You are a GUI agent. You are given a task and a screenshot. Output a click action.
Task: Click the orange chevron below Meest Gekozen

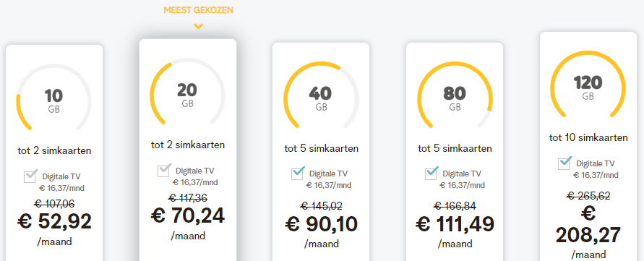tap(198, 26)
